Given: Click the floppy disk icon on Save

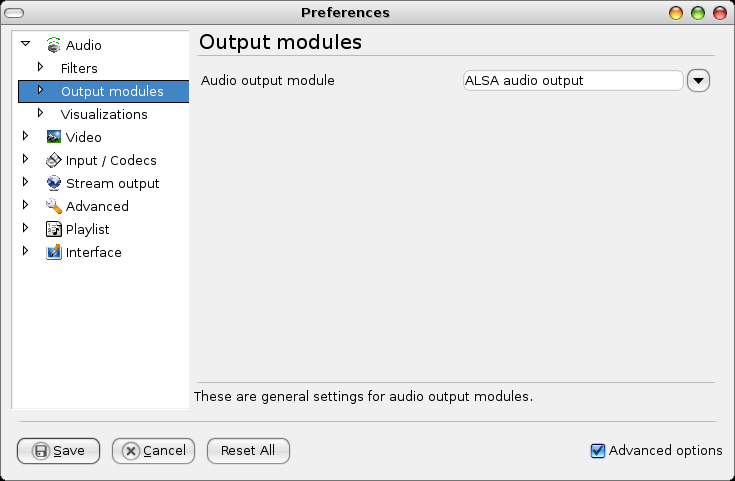Looking at the screenshot, I should pyautogui.click(x=41, y=451).
